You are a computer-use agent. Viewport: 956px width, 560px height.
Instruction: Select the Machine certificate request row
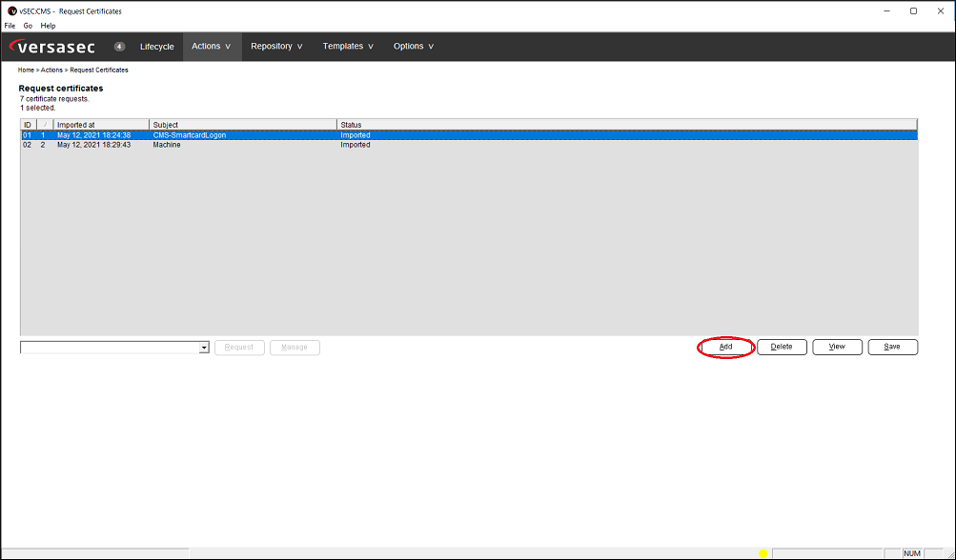pos(167,145)
